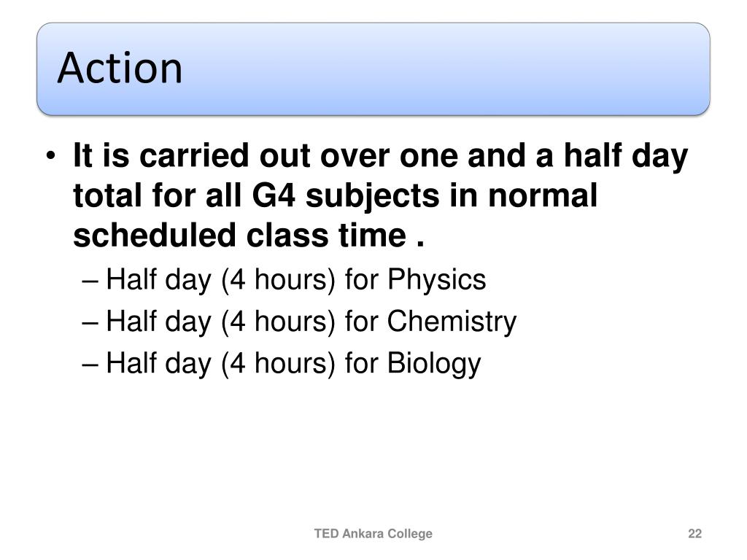Select "(4 hours)" in the Physics line
Image resolution: width=747 pixels, height=560 pixels.
pyautogui.click(x=279, y=279)
